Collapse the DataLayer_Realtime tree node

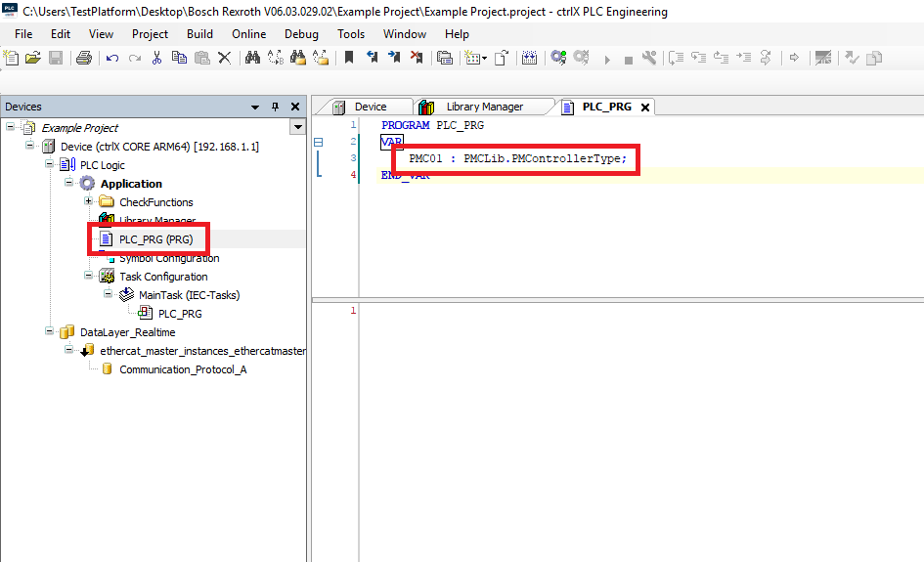pyautogui.click(x=50, y=332)
